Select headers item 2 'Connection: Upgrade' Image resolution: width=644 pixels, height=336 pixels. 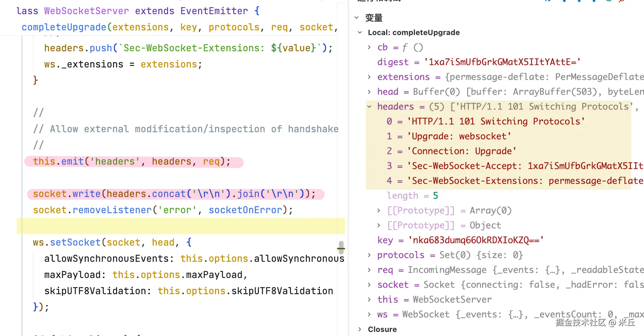[451, 151]
